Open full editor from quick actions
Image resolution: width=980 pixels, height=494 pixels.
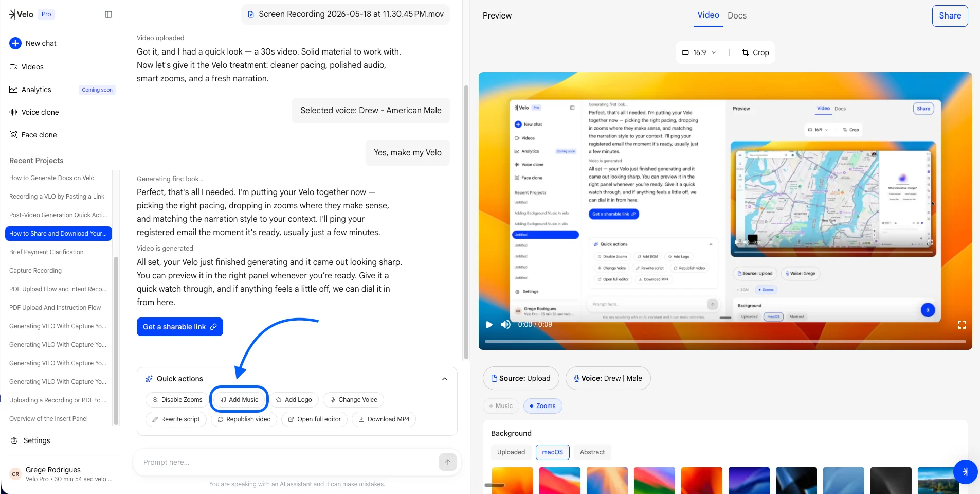point(315,419)
